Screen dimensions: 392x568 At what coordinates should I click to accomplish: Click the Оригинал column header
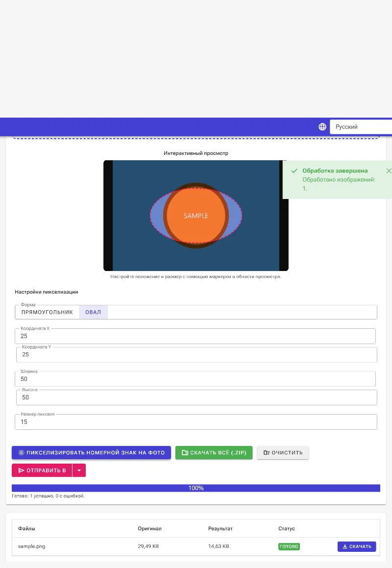[x=149, y=528]
